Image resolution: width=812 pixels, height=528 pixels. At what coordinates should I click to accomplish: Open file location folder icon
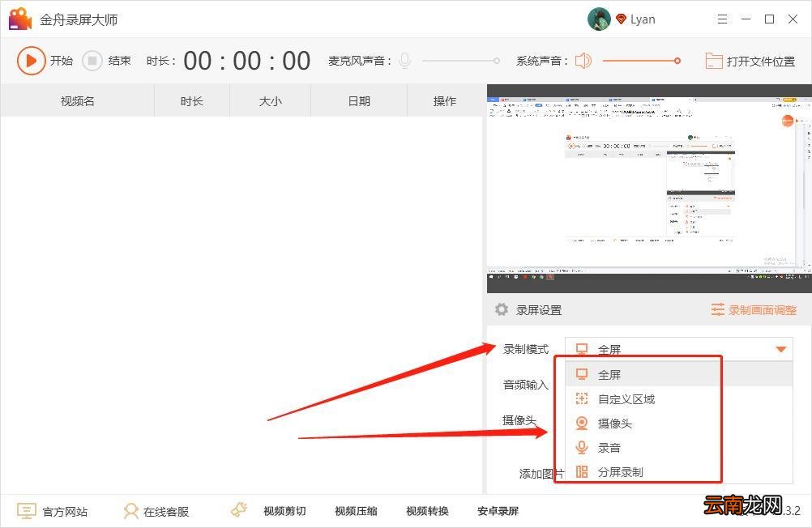coord(714,61)
